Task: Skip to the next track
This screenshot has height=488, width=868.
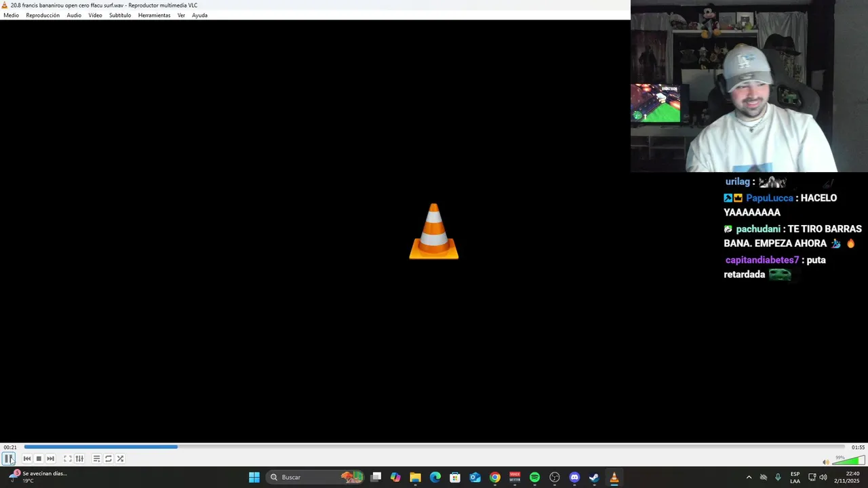Action: click(50, 459)
